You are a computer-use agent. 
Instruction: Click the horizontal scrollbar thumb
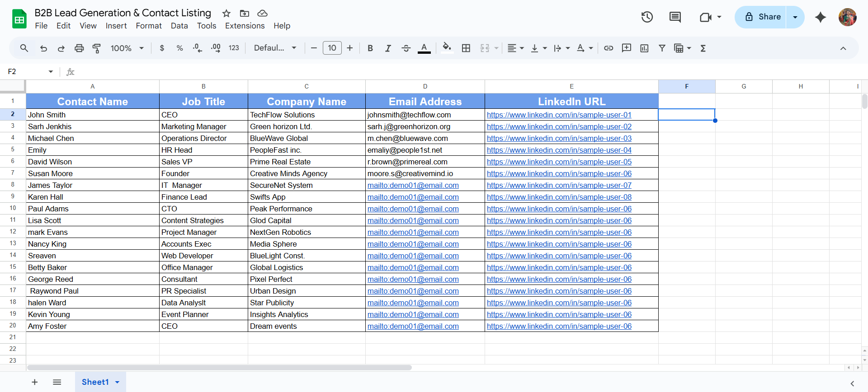pyautogui.click(x=219, y=368)
